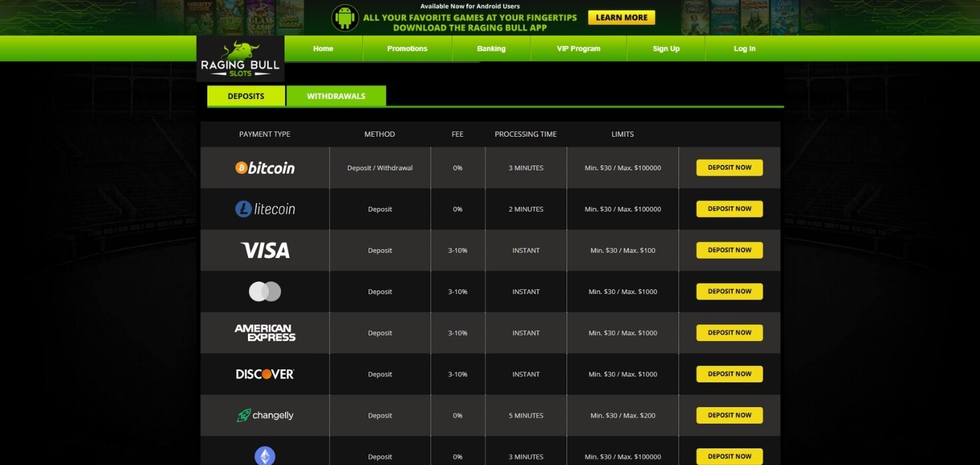
Task: Click the Payment Type column header
Action: click(x=265, y=134)
